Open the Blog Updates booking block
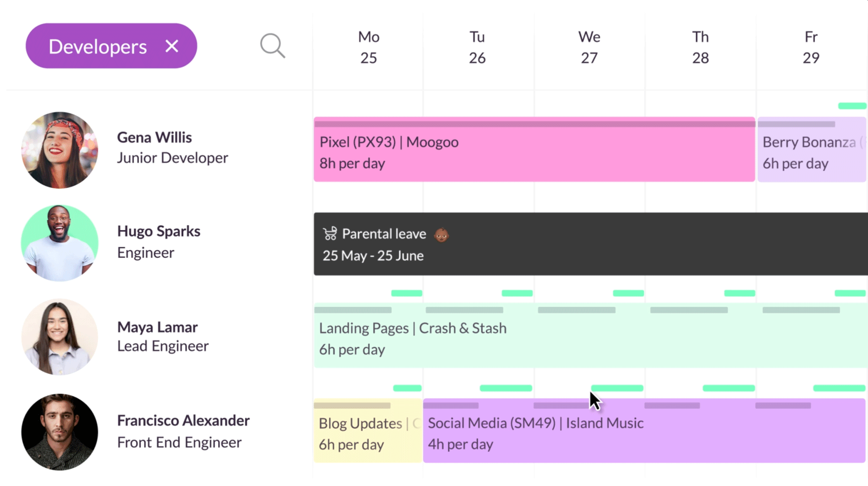 click(368, 431)
